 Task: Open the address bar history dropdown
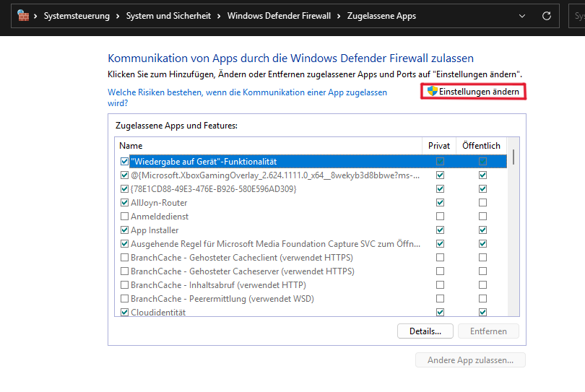point(522,16)
